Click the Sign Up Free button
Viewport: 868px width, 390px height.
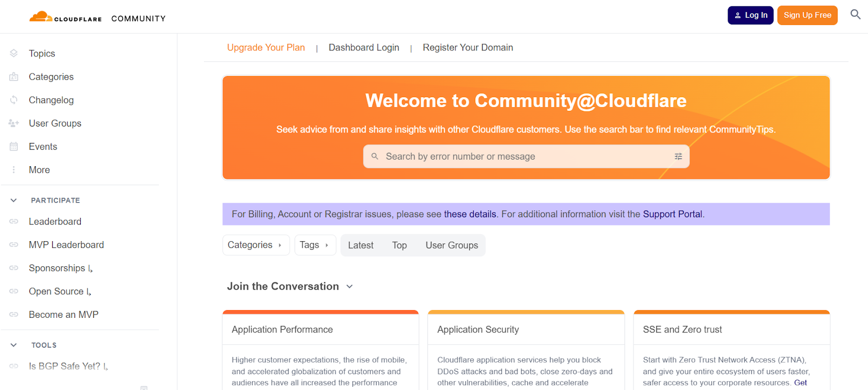point(807,15)
